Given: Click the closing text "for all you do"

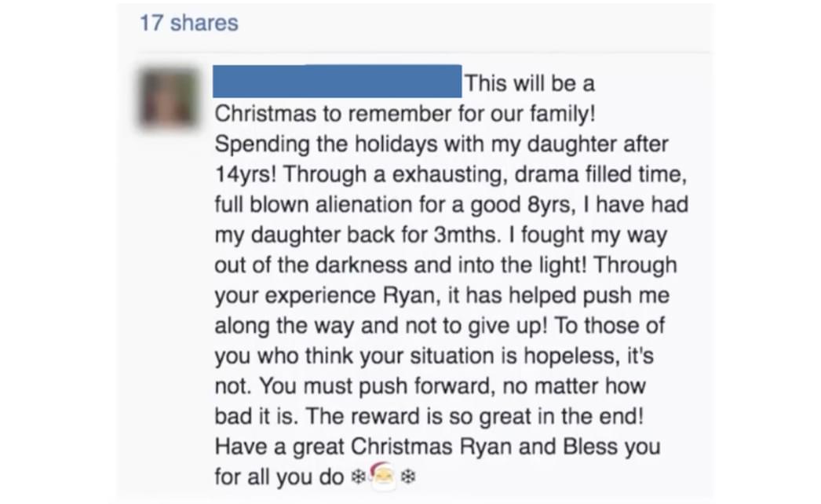Looking at the screenshot, I should [279, 477].
